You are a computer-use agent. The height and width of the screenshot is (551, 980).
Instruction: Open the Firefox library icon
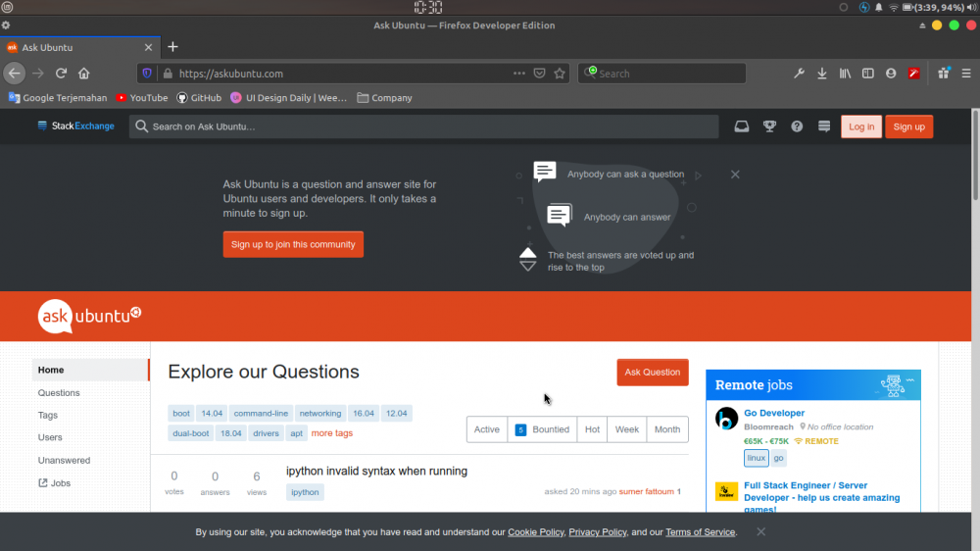pyautogui.click(x=845, y=74)
